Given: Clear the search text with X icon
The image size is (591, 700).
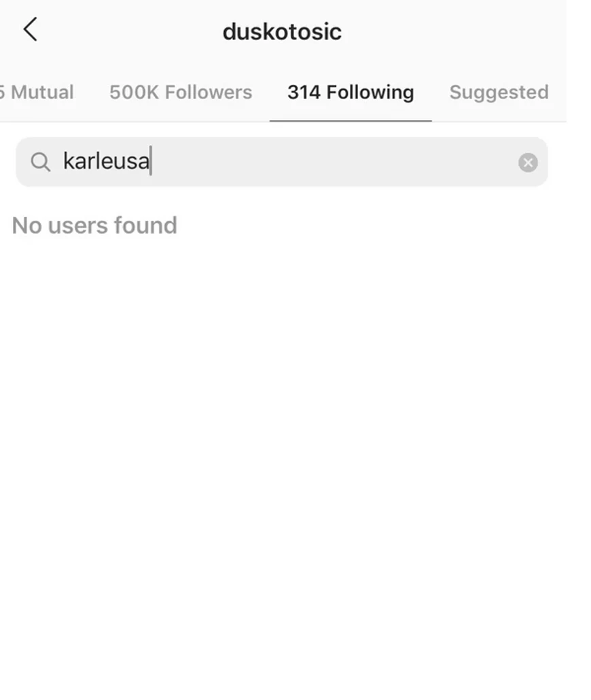Looking at the screenshot, I should pyautogui.click(x=528, y=162).
